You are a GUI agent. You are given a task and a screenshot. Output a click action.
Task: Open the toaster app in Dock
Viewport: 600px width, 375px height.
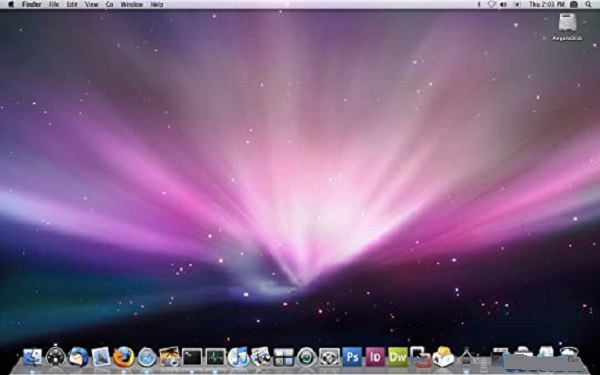point(443,357)
